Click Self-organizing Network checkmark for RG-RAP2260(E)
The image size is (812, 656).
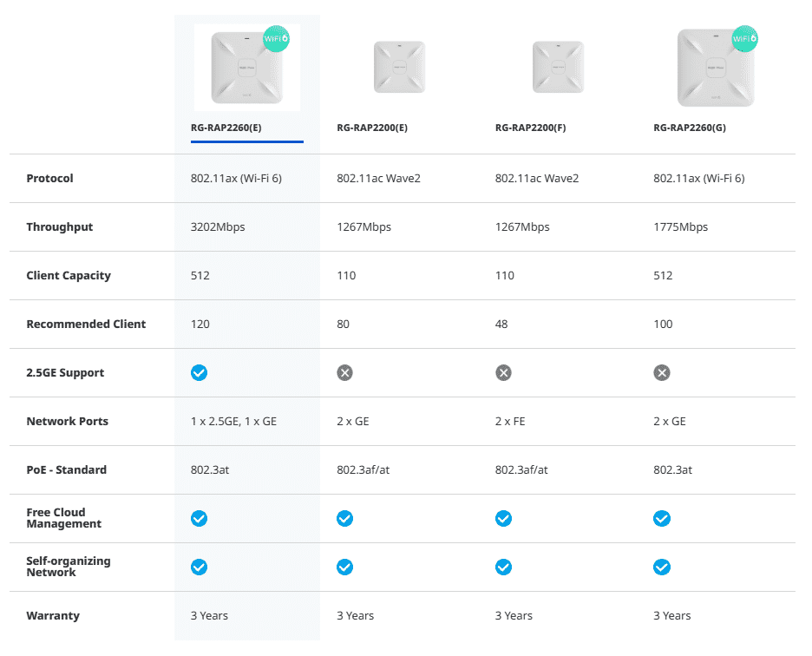[x=199, y=567]
